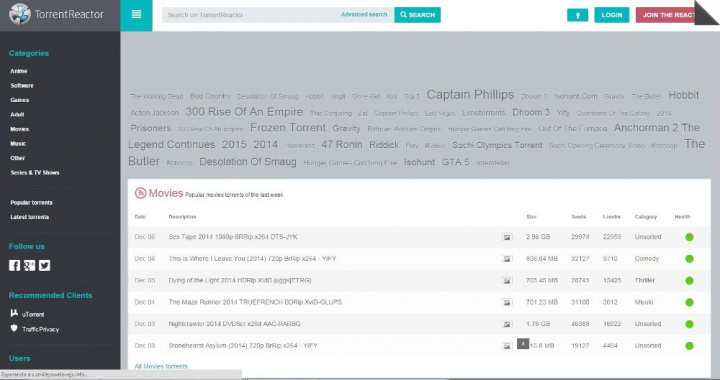Click health indicator for Nightcrawler row
This screenshot has height=380, width=720.
(x=689, y=324)
